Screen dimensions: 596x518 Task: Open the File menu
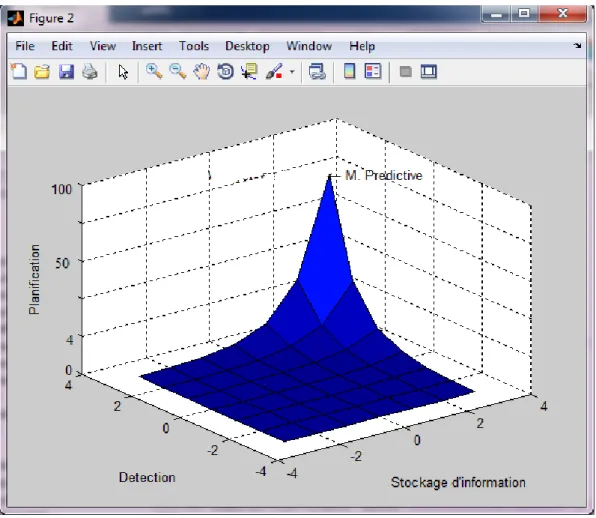tap(25, 46)
